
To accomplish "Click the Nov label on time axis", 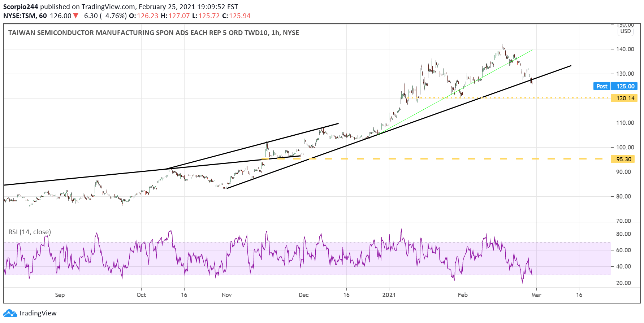I will point(227,295).
